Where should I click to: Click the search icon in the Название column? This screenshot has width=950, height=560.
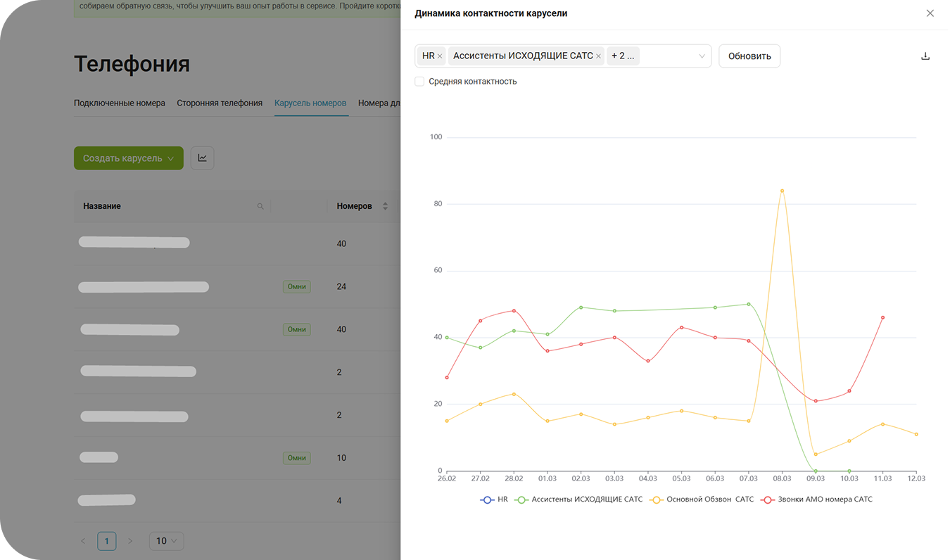260,206
